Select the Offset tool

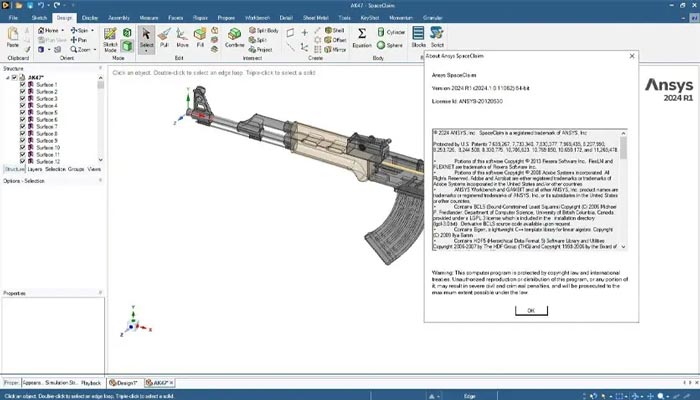(x=335, y=40)
